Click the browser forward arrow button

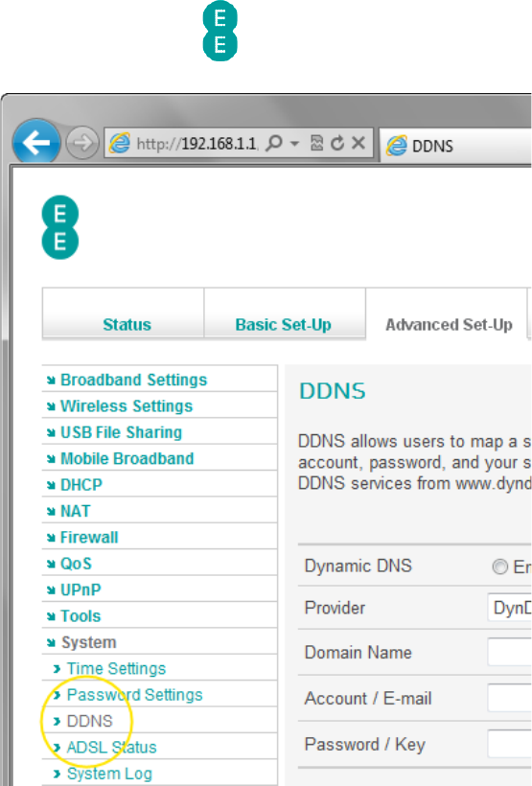coord(82,143)
